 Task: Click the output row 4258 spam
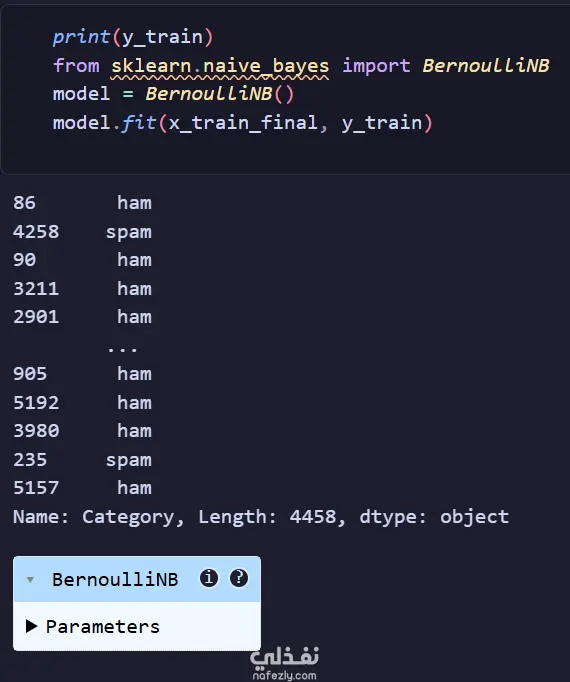point(82,231)
